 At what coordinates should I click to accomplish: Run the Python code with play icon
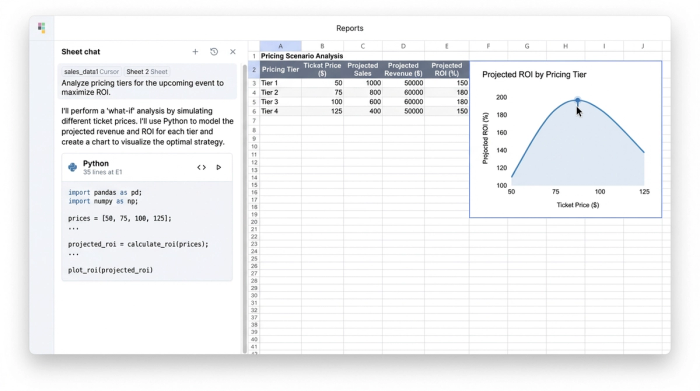pyautogui.click(x=219, y=167)
